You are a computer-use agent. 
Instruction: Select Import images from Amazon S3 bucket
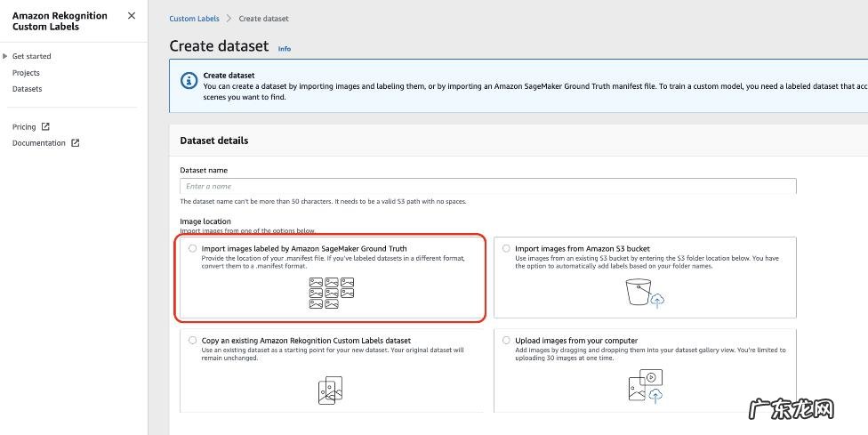[x=507, y=249]
